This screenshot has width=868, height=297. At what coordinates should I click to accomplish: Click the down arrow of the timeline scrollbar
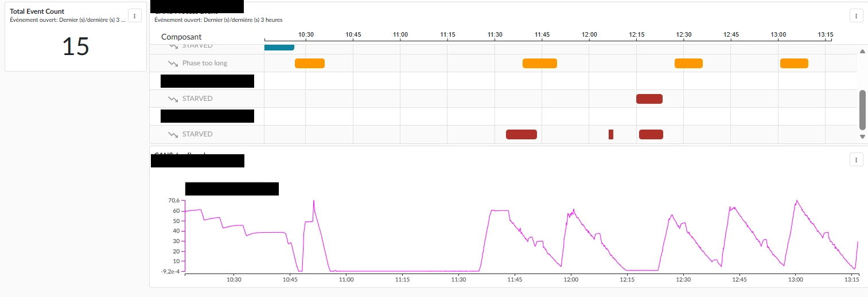click(x=862, y=136)
